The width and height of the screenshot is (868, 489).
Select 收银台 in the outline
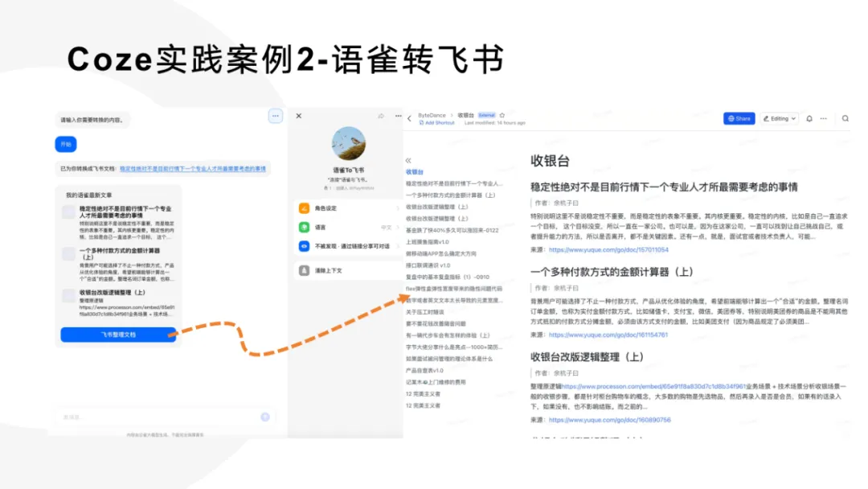(x=415, y=171)
